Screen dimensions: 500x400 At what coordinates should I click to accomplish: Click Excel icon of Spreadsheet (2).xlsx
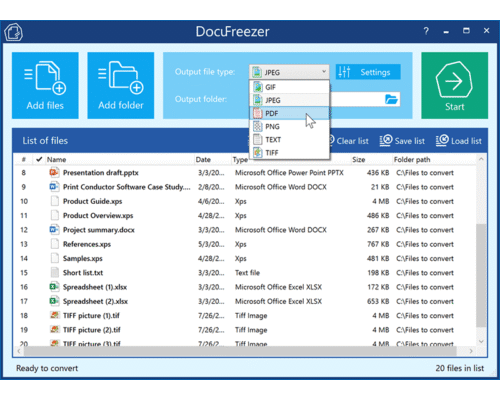54,301
